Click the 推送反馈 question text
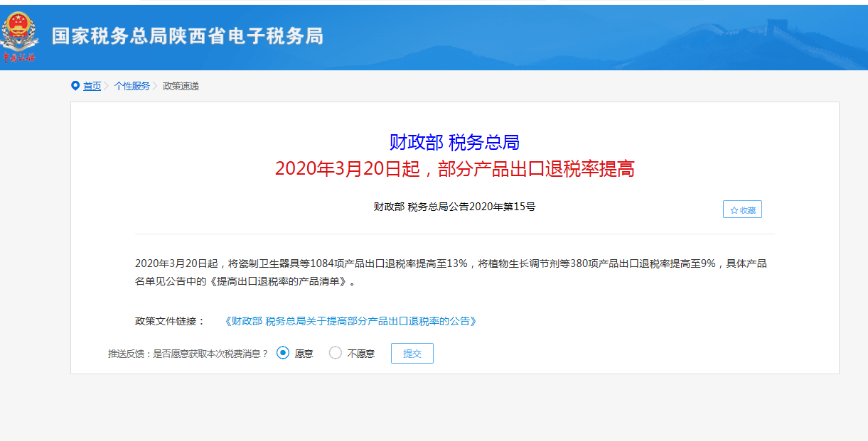Image resolution: width=868 pixels, height=441 pixels. click(x=188, y=353)
